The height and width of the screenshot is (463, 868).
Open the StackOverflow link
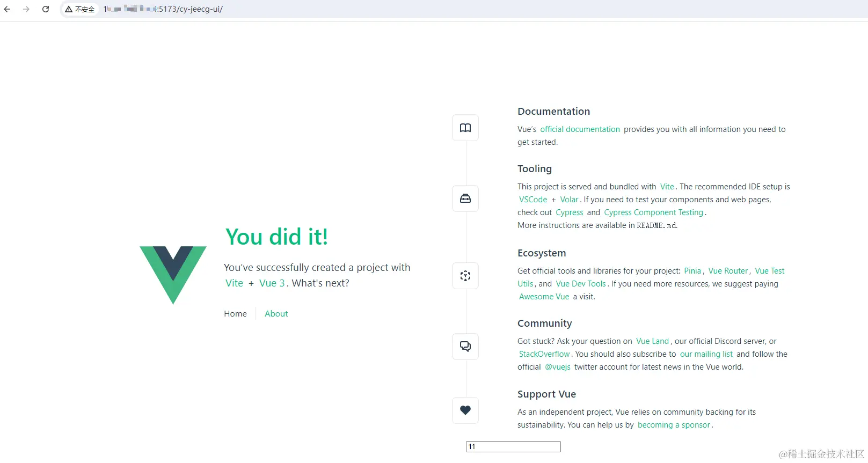click(544, 354)
